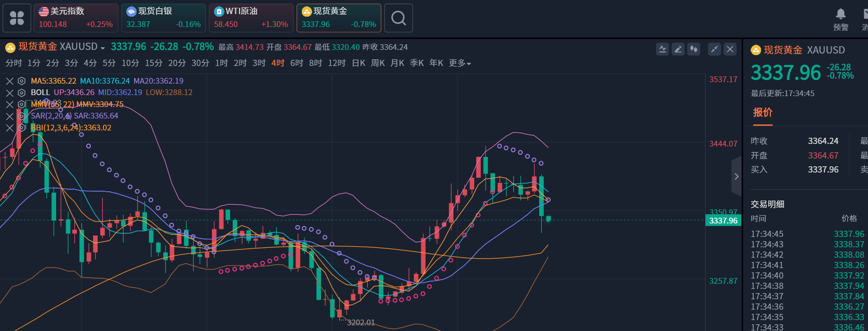Switch to 2时 timeframe
This screenshot has height=331, width=868.
[240, 63]
